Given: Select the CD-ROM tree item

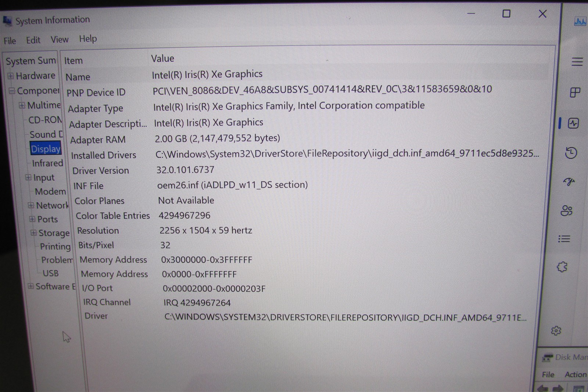Looking at the screenshot, I should (45, 120).
